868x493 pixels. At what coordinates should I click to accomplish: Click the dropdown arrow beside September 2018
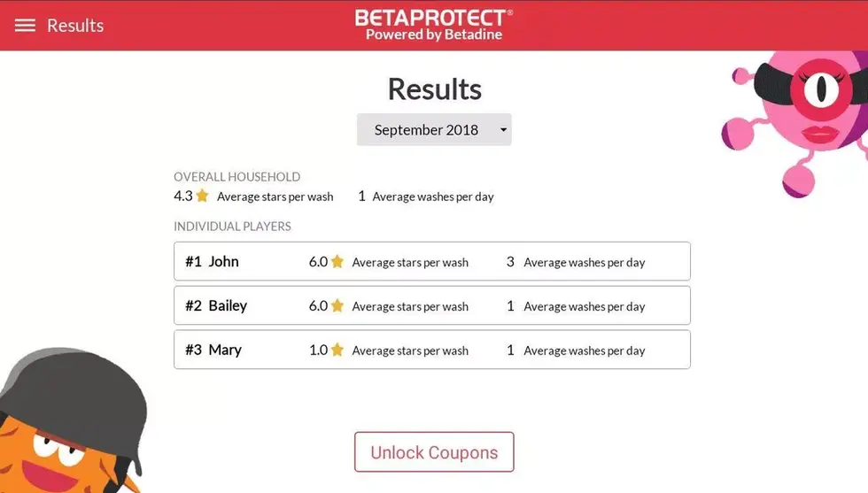[x=503, y=130]
